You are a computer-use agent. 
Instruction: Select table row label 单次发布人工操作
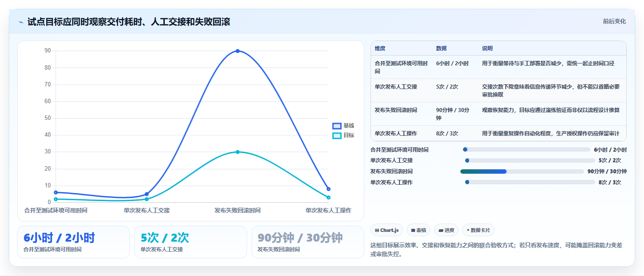396,134
